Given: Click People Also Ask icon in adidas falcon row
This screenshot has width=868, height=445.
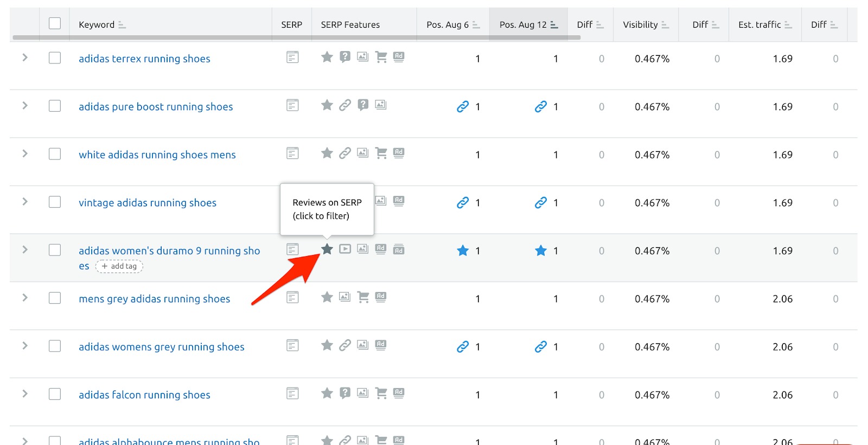Looking at the screenshot, I should point(345,393).
